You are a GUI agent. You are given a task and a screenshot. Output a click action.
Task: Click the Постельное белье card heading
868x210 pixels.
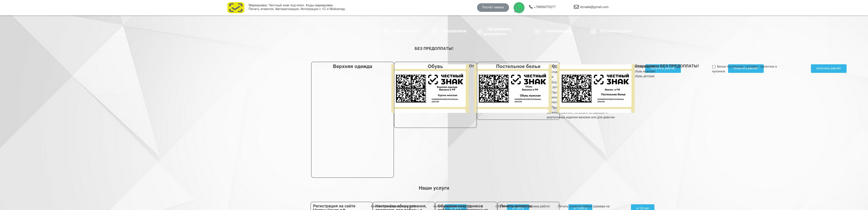click(x=518, y=66)
